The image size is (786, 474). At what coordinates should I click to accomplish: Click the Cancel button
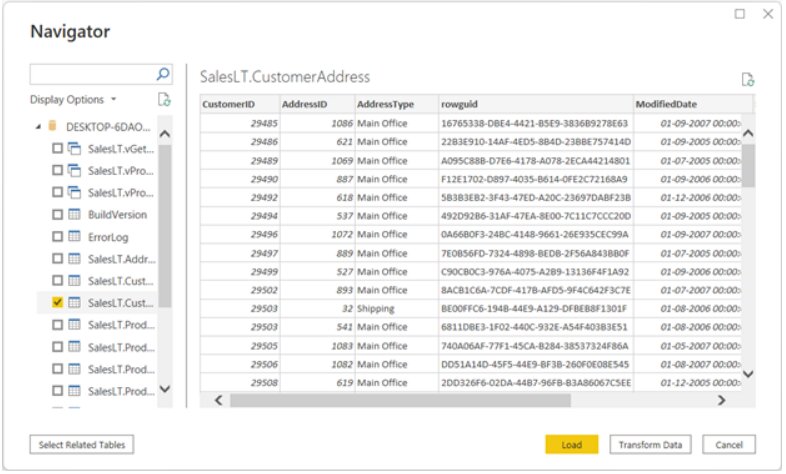pyautogui.click(x=729, y=444)
